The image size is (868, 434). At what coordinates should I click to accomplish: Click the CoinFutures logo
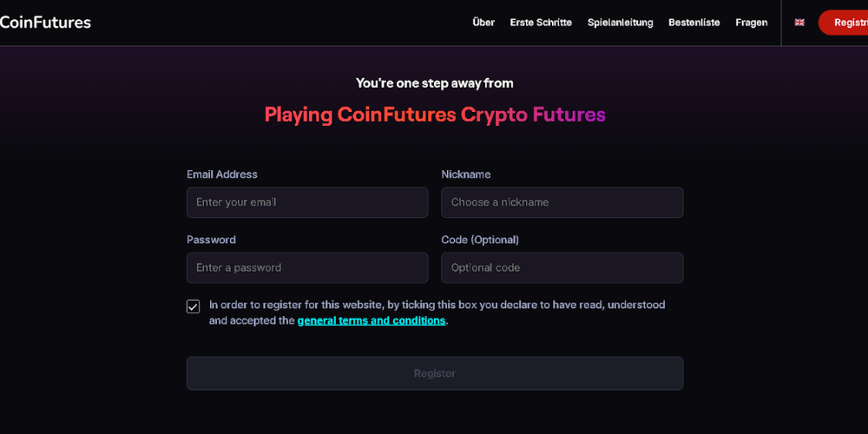tap(45, 23)
